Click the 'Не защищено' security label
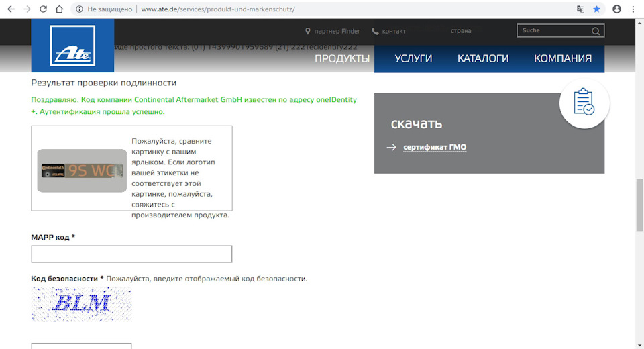 [109, 9]
